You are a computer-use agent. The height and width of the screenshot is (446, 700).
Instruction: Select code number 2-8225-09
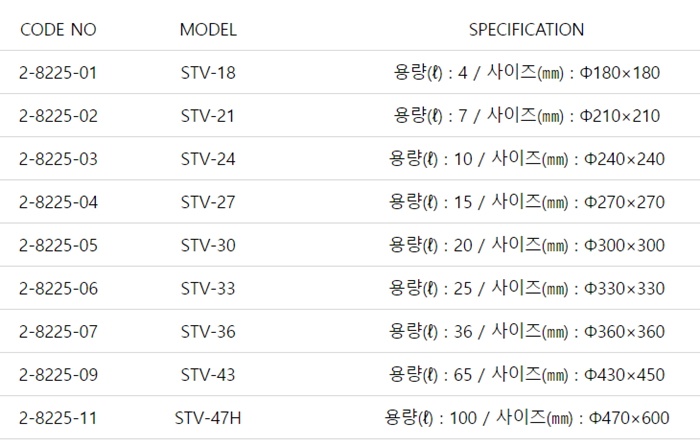pyautogui.click(x=59, y=375)
